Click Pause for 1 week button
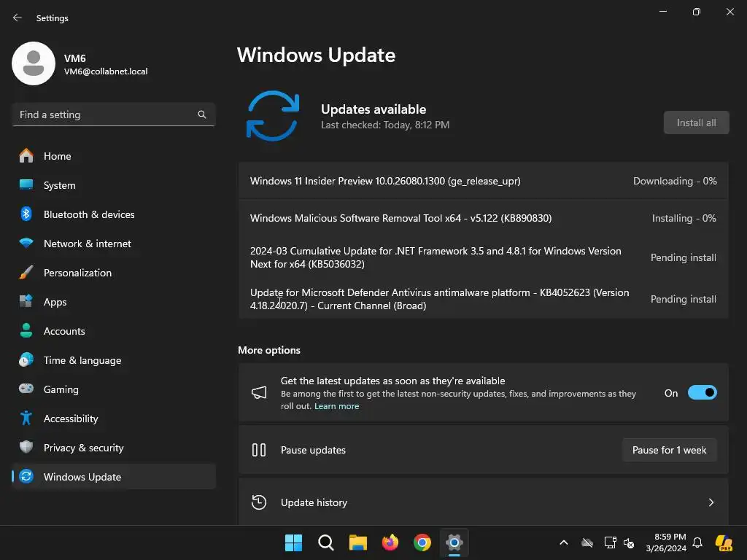 click(x=670, y=450)
